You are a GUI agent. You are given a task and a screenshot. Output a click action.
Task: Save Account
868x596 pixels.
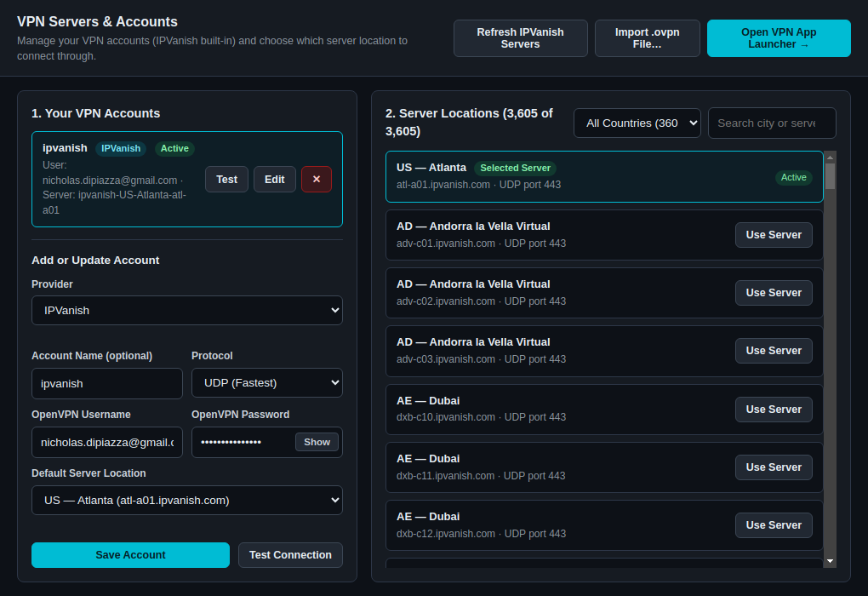[131, 555]
